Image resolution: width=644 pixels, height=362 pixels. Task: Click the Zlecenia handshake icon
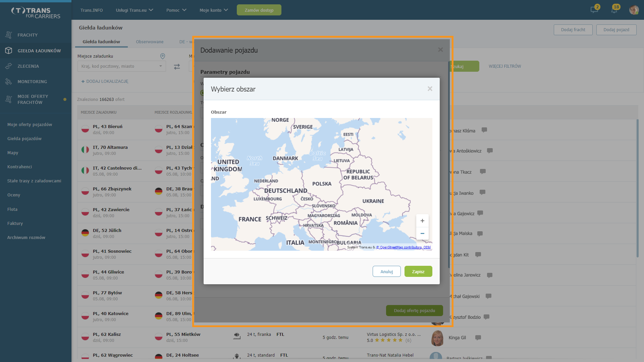(x=9, y=66)
